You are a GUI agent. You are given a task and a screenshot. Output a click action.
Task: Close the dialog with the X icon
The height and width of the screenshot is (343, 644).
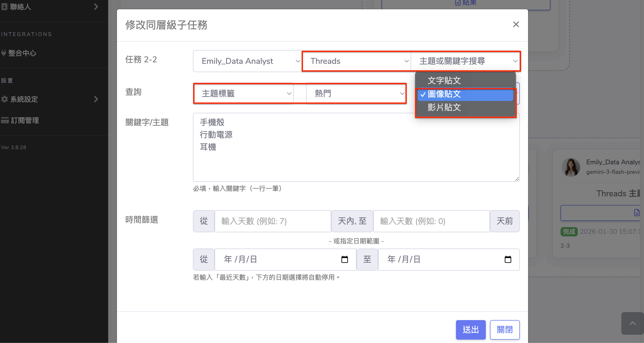(516, 24)
